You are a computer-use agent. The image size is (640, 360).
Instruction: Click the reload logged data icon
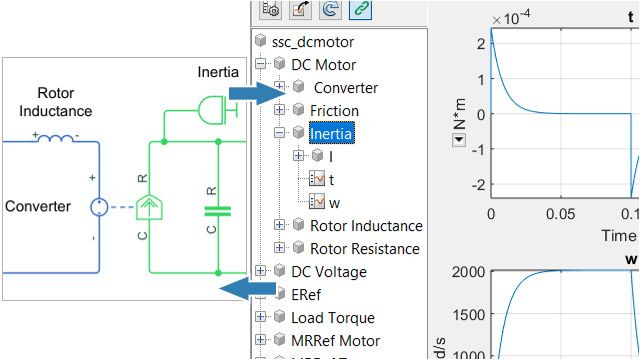[330, 9]
